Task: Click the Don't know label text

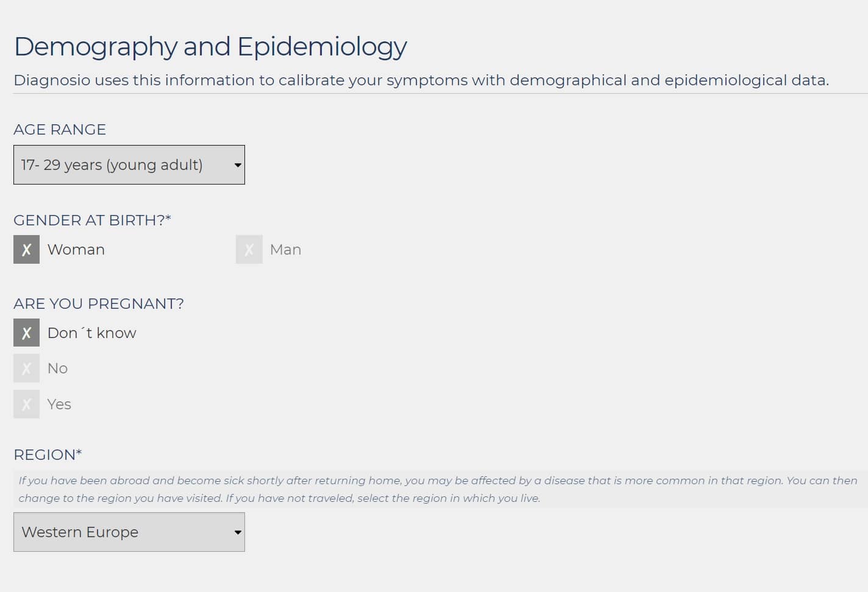Action: point(92,333)
